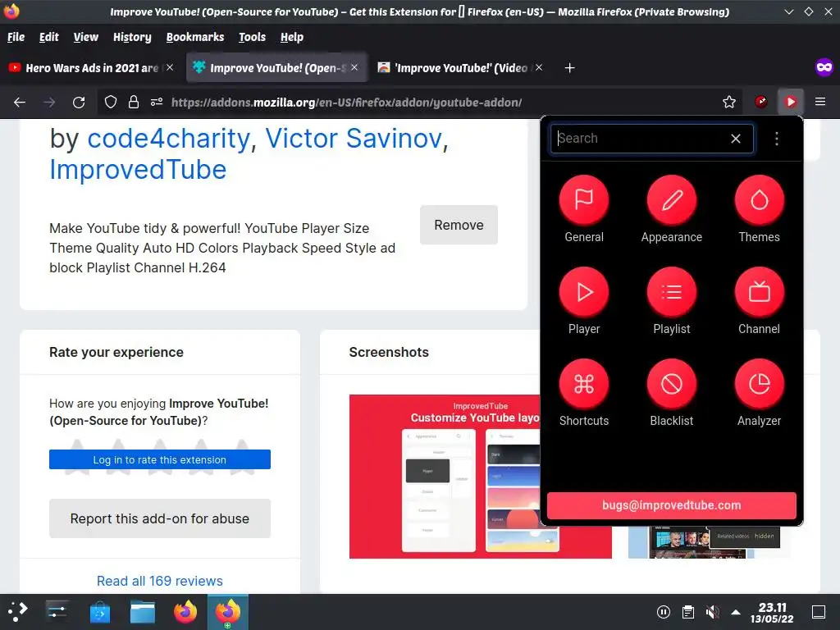Click Log in to rate this extension
840x630 pixels.
click(x=160, y=459)
